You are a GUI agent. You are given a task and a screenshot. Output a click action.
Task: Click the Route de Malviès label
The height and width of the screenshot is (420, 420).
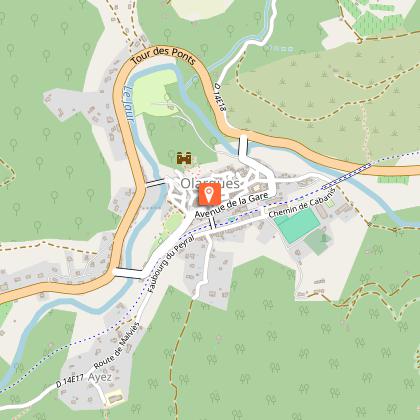(x=115, y=346)
